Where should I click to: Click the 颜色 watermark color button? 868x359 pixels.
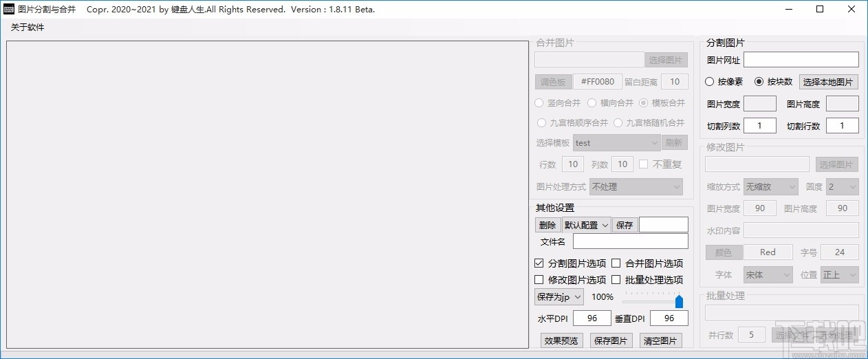click(x=723, y=252)
